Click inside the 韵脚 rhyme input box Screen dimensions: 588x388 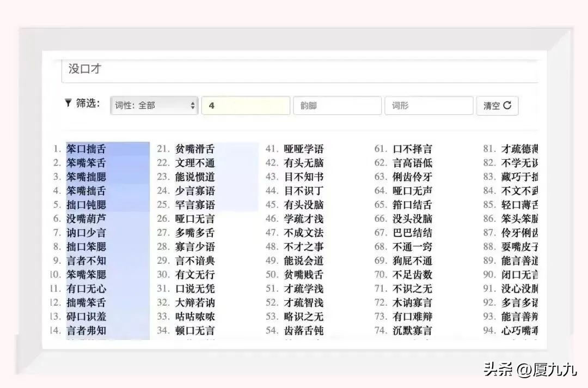[x=337, y=105]
